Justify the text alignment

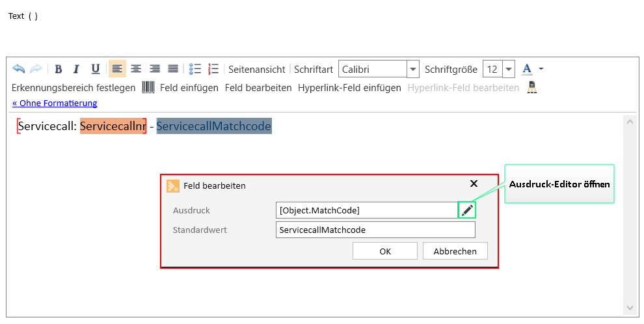tap(173, 68)
